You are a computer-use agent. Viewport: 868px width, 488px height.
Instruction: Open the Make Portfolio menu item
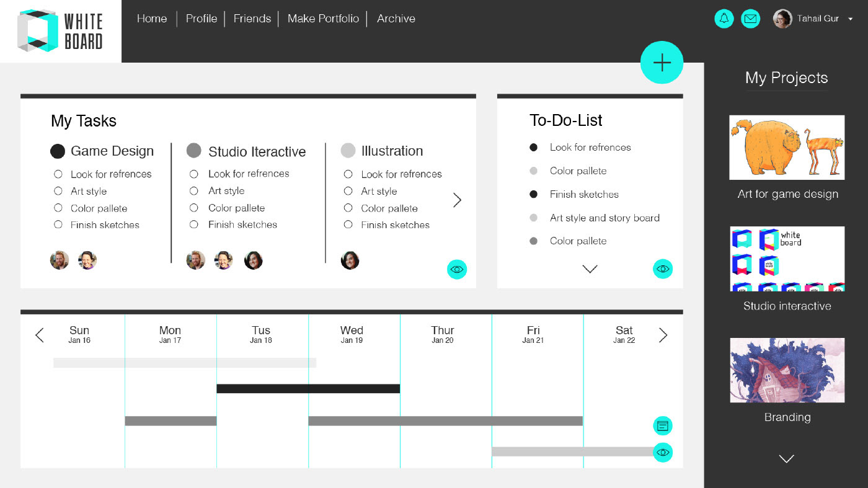coord(323,19)
